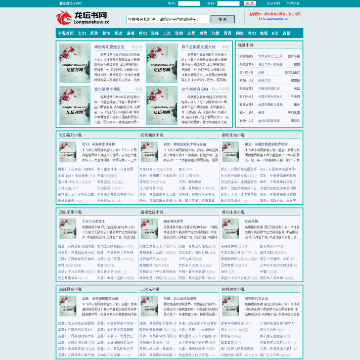Image resolution: width=360 pixels, height=360 pixels.
Task: Open the top-right featured book cover thumbnail
Action: (x=162, y=63)
